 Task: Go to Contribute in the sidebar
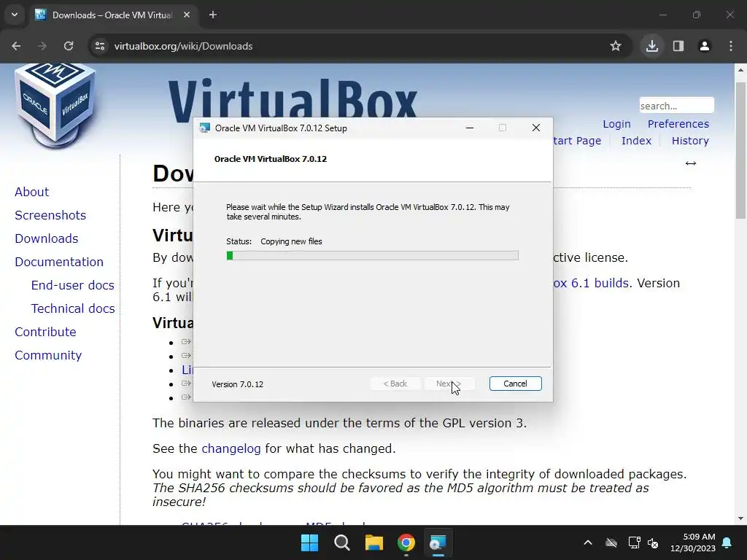pyautogui.click(x=45, y=332)
